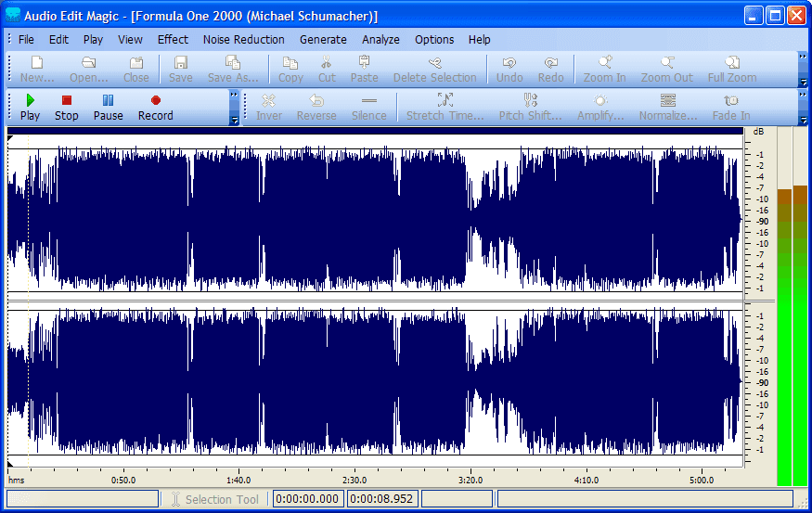Screen dimensions: 812x513
Task: Click the selection end time 0:00:08.952 field
Action: [381, 499]
